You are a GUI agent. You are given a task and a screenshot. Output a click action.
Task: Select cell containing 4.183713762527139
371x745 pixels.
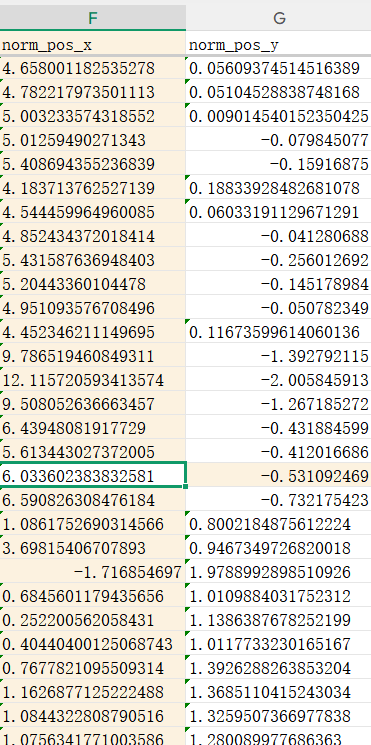pyautogui.click(x=93, y=188)
